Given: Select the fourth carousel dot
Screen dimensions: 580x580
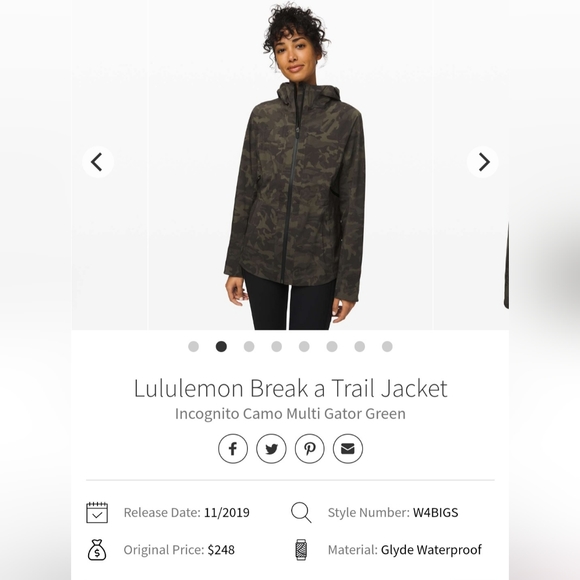Looking at the screenshot, I should click(x=277, y=347).
